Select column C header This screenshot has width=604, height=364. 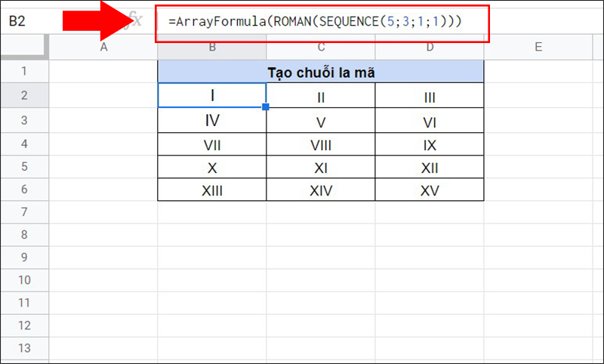(x=320, y=47)
